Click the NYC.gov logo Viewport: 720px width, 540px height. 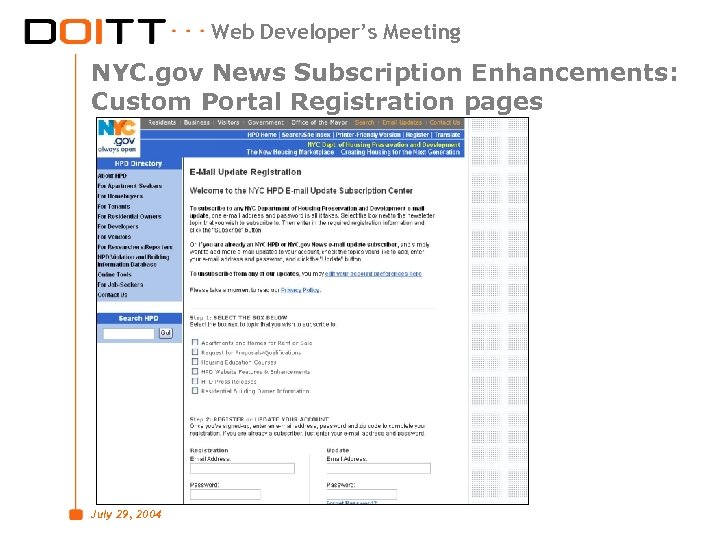[117, 136]
